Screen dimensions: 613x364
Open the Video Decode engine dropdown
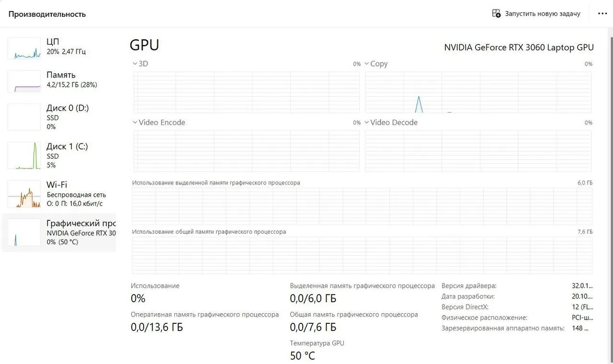coord(391,123)
